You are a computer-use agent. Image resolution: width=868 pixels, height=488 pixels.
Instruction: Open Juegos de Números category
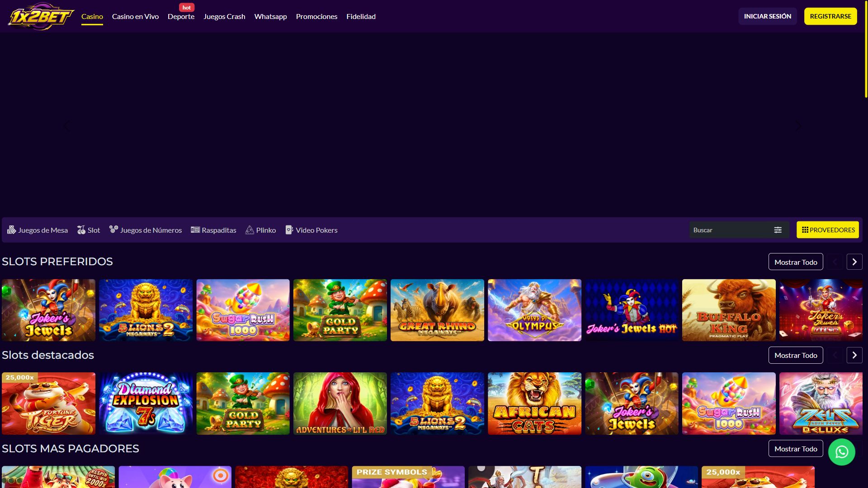(x=146, y=230)
